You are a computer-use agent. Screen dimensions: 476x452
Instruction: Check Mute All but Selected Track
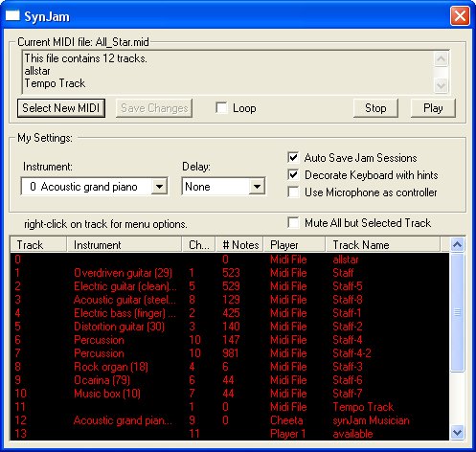tap(293, 222)
